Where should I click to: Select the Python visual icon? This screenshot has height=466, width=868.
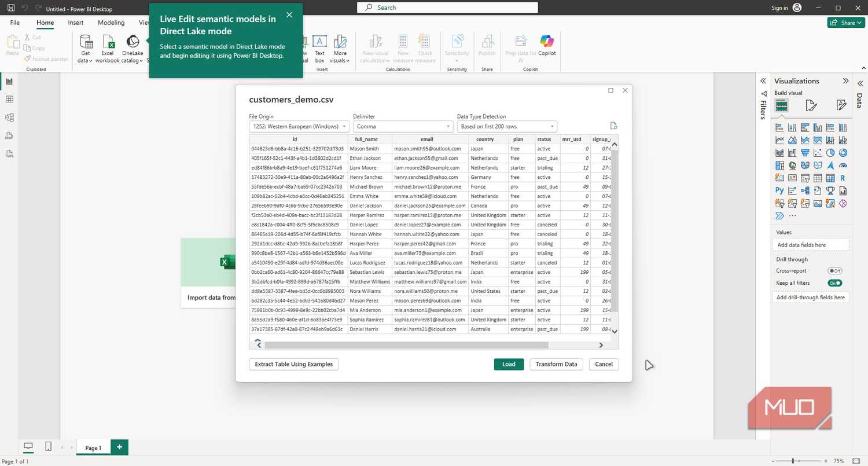click(x=779, y=191)
